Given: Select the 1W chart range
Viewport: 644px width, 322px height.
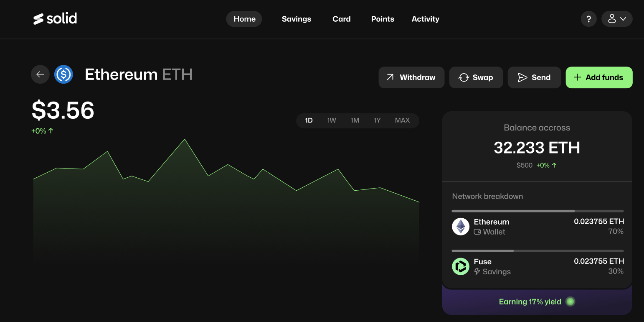Looking at the screenshot, I should click(x=332, y=120).
